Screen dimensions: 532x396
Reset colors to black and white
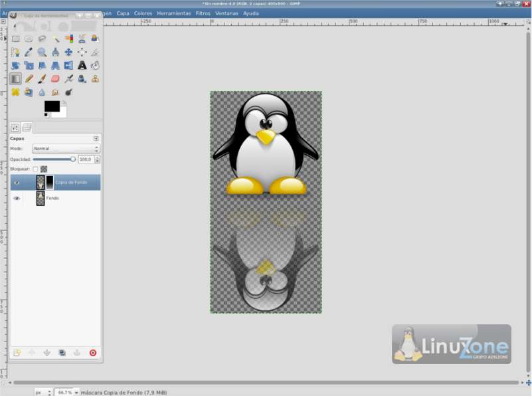pos(46,115)
